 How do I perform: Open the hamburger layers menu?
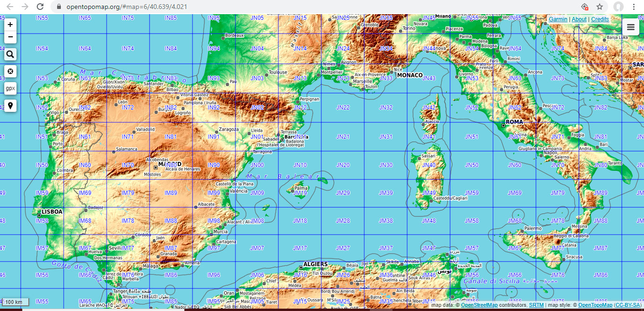(x=630, y=27)
